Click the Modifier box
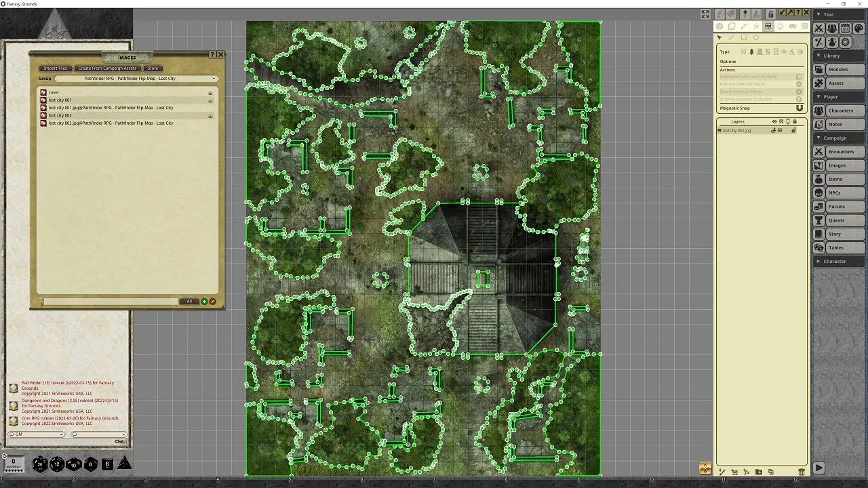Image resolution: width=868 pixels, height=488 pixels. coord(14,463)
